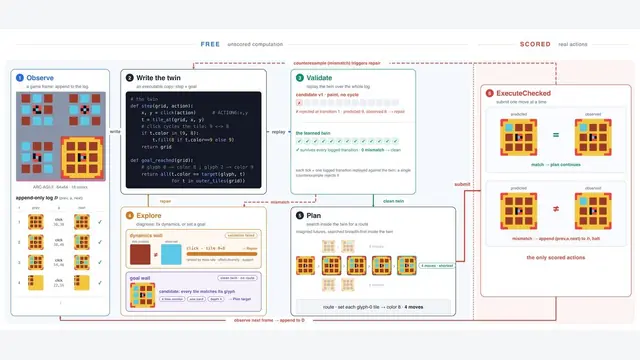Click the 'counterexample (mismatch) triggers repair' label
The width and height of the screenshot is (640, 360).
tap(337, 63)
